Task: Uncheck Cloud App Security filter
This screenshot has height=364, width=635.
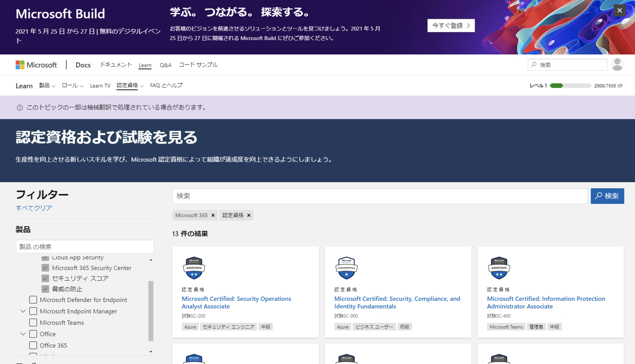Action: (45, 258)
